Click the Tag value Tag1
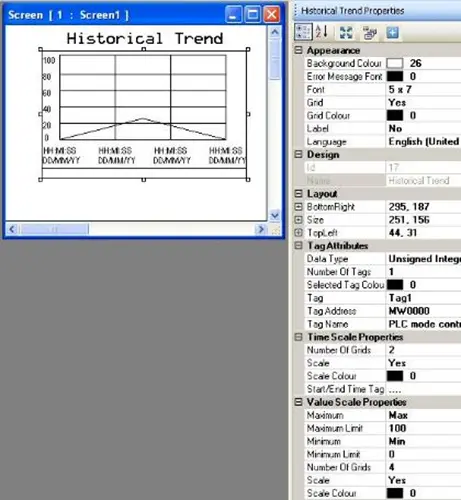Viewport: 461px width, 500px height. tap(400, 298)
